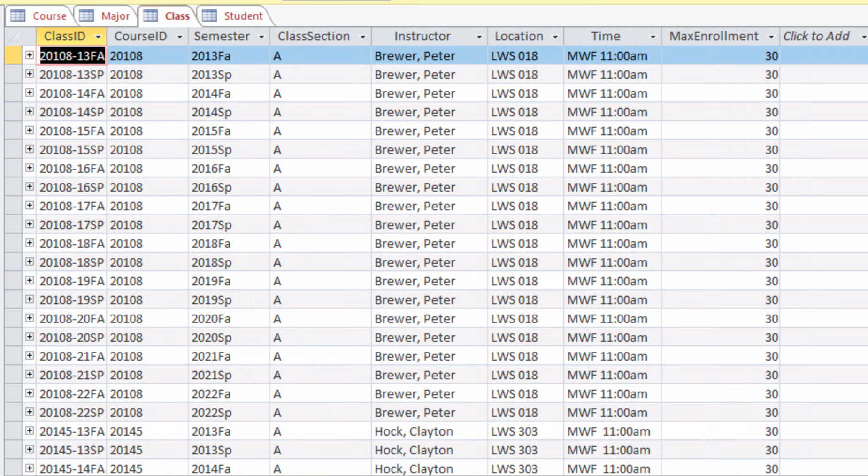Screen dimensions: 868x476
Task: Click Semester cell 2020Fa
Action: click(229, 319)
